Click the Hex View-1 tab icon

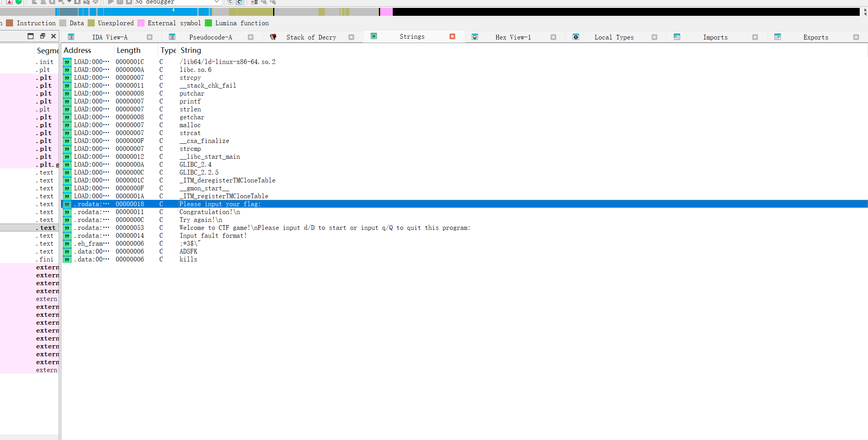point(475,37)
